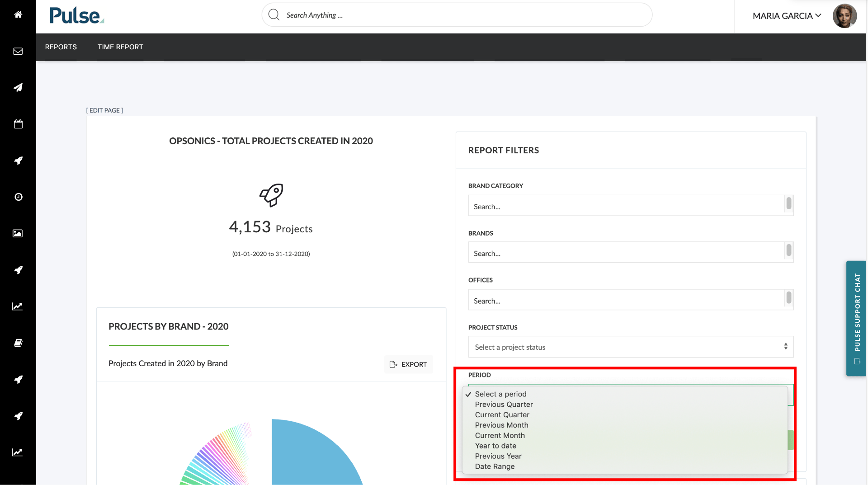Choose Current Month period option
This screenshot has height=485, width=868.
[500, 436]
